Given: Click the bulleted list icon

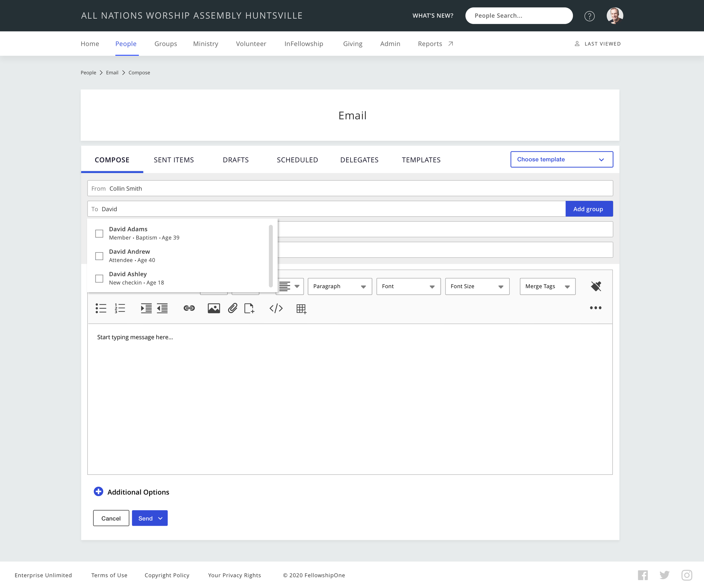Looking at the screenshot, I should tap(101, 308).
